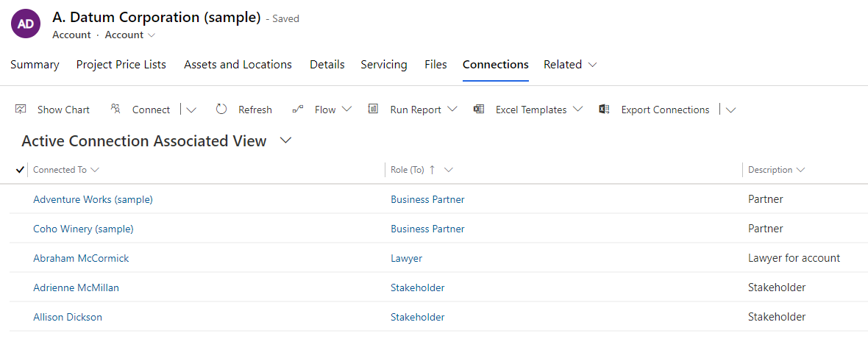868x361 pixels.
Task: Click the purple AD account avatar
Action: point(26,24)
